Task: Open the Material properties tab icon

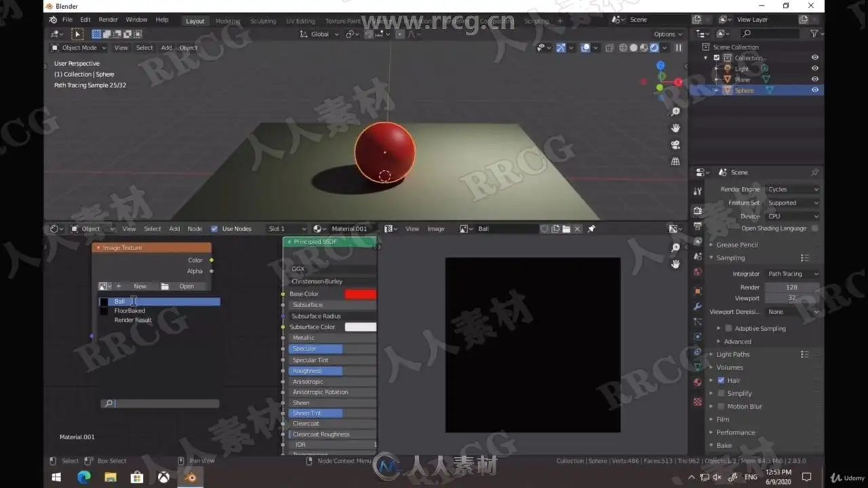Action: (x=697, y=382)
